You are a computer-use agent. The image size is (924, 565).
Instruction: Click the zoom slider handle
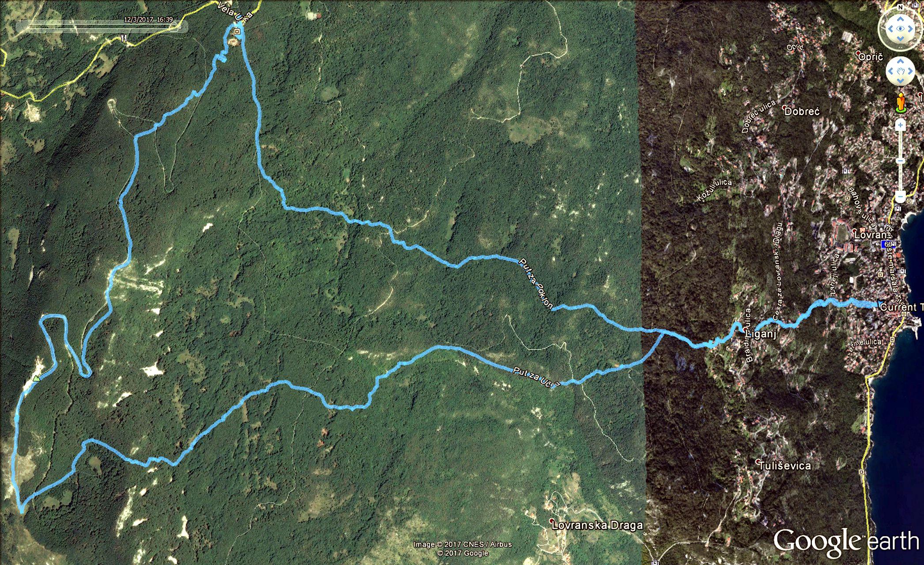900,161
